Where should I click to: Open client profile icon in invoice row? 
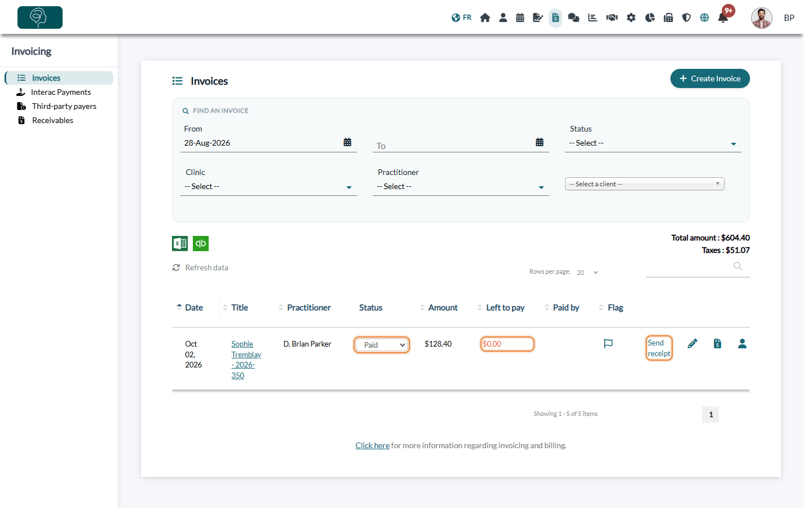point(742,343)
